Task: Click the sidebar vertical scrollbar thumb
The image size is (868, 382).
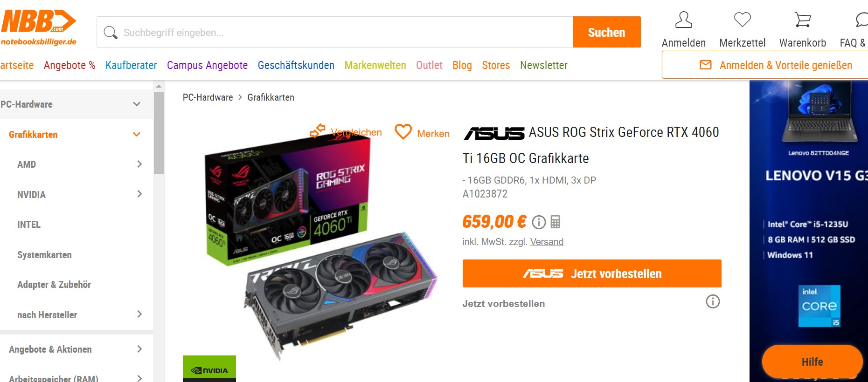Action: pos(159,133)
